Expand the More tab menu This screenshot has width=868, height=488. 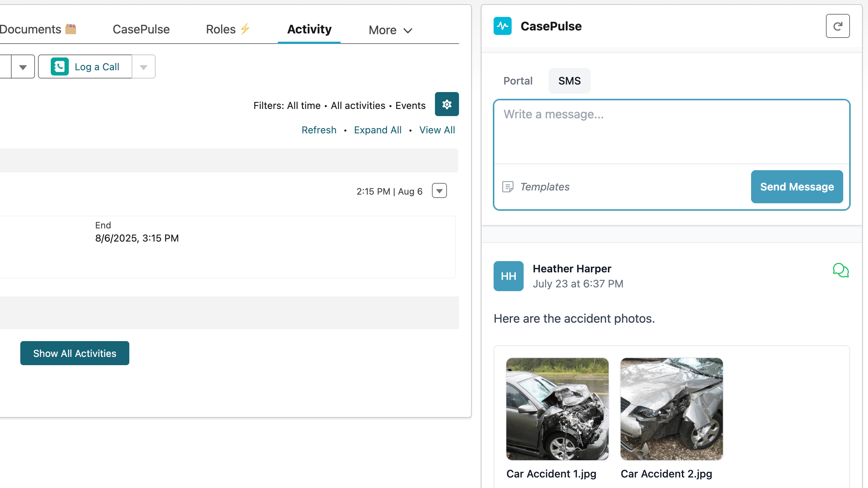pyautogui.click(x=390, y=30)
